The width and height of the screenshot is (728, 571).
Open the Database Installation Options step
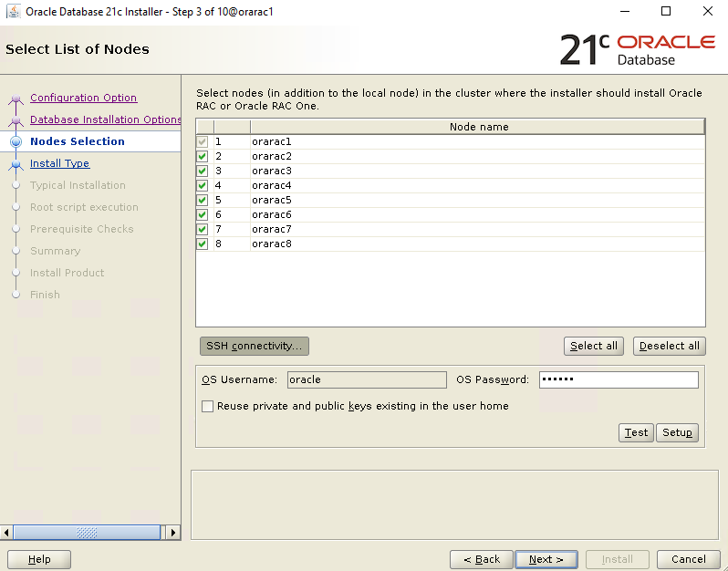tap(106, 119)
